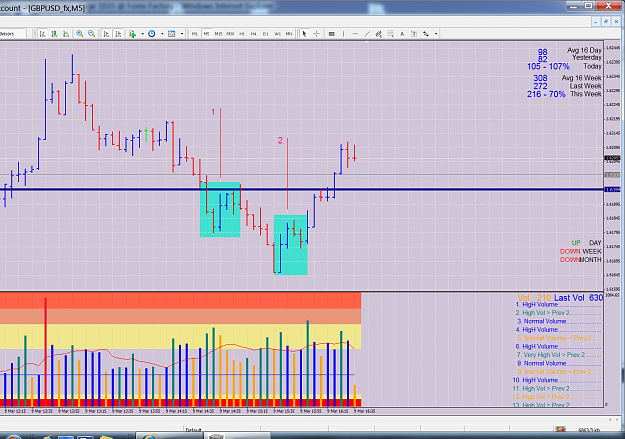Zoom out of the chart

[x=92, y=34]
